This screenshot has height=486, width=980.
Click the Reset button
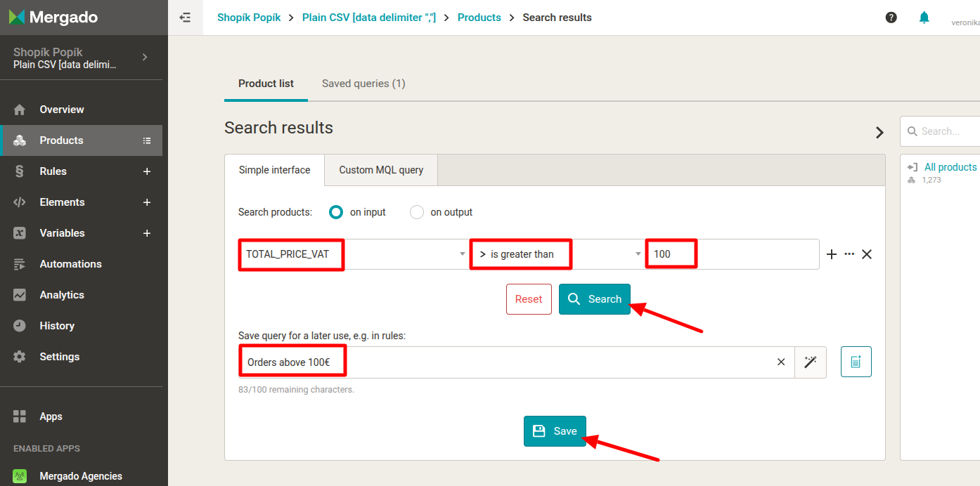pyautogui.click(x=529, y=299)
